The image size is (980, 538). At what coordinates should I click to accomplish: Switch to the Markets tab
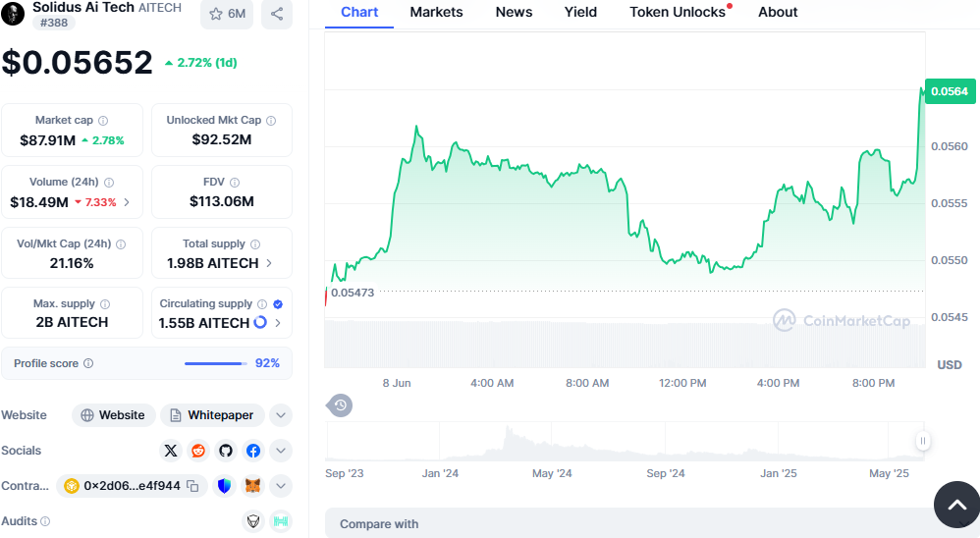[436, 12]
